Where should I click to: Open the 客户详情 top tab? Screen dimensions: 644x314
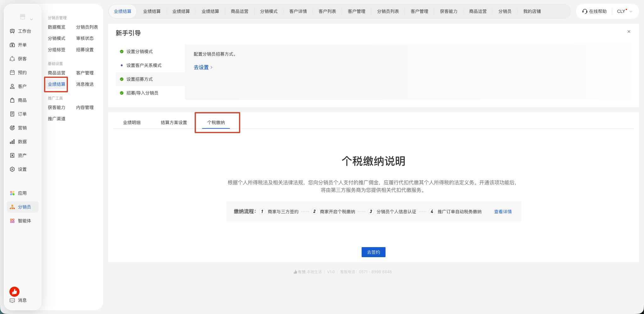coord(298,11)
